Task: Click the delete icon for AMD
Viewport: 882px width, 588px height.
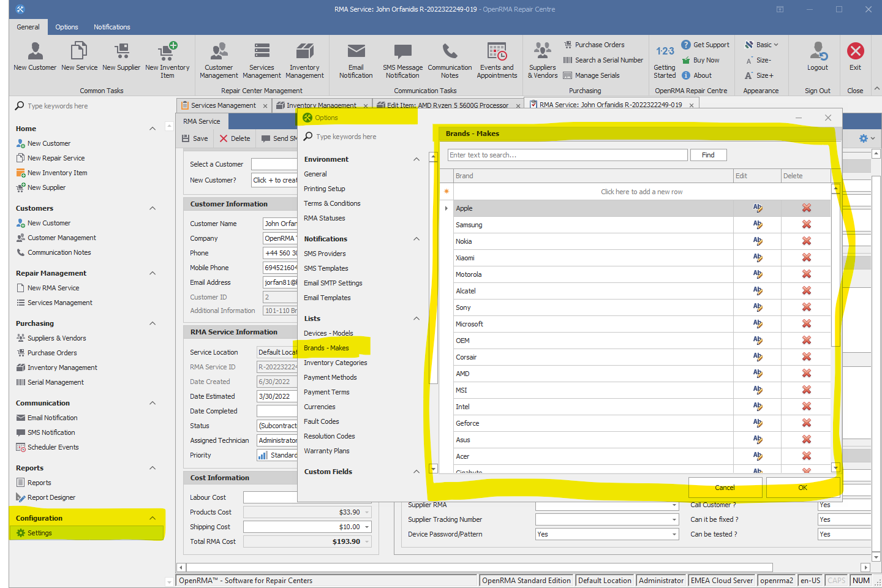Action: 807,374
